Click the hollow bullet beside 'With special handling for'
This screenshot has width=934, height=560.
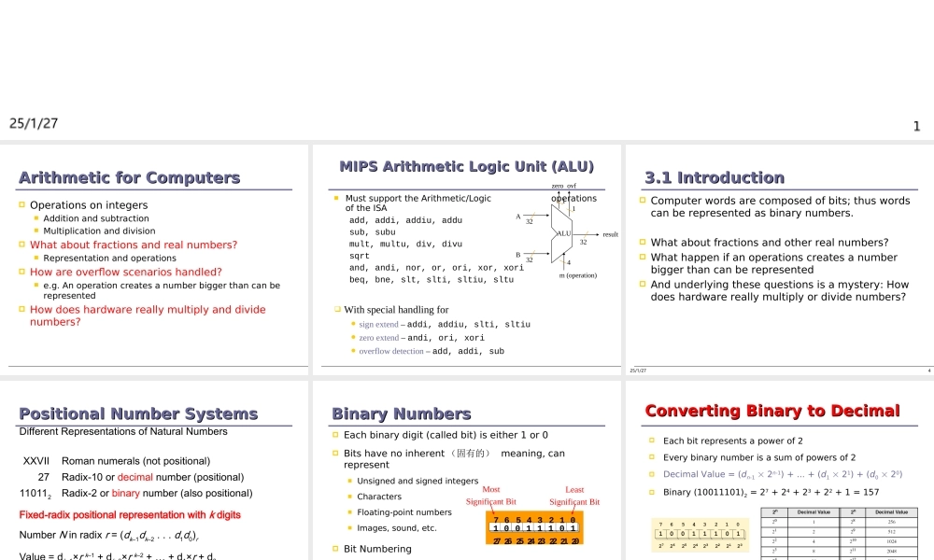coord(336,309)
